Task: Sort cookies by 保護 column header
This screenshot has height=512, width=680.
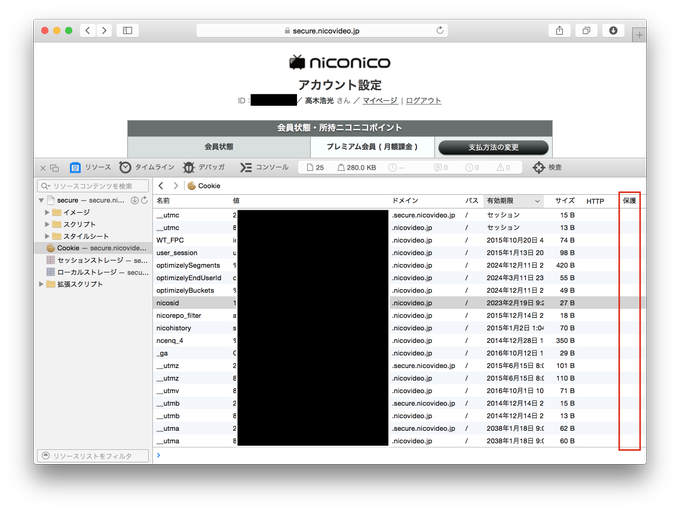Action: coord(629,201)
